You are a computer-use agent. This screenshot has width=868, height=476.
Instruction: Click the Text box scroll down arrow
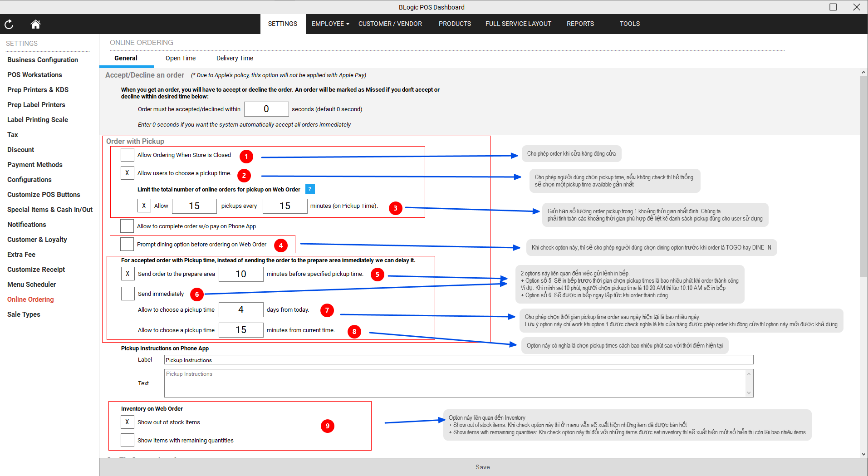pyautogui.click(x=749, y=393)
